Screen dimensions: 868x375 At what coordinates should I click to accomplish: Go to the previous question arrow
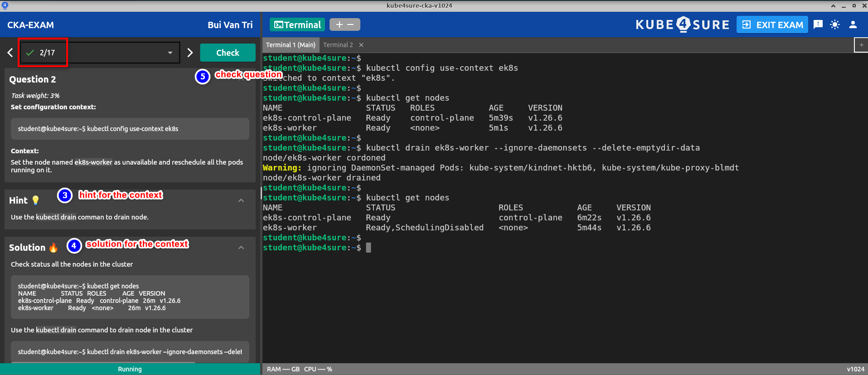coord(10,53)
